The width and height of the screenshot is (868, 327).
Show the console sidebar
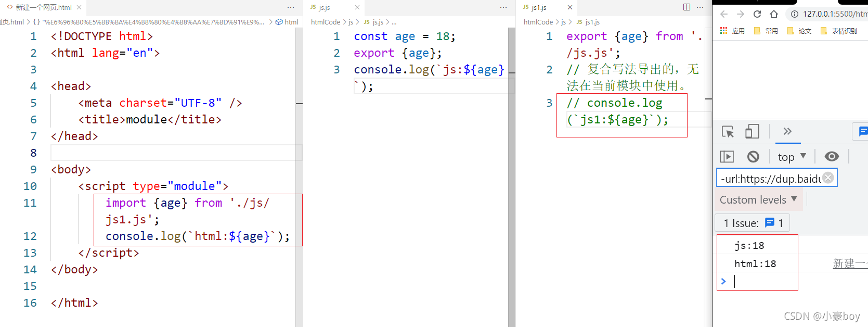click(727, 157)
